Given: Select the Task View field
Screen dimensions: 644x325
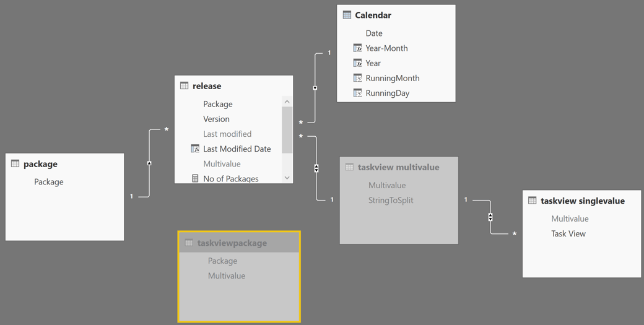Looking at the screenshot, I should tap(568, 233).
